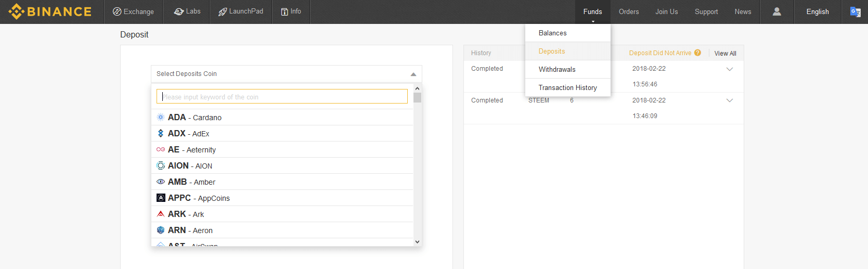This screenshot has height=269, width=868.
Task: Click the AdEx coin icon
Action: point(161,133)
